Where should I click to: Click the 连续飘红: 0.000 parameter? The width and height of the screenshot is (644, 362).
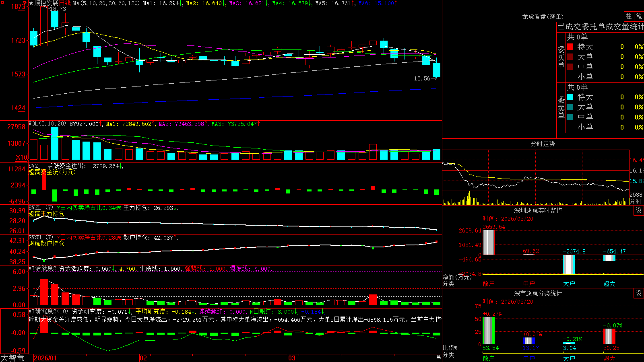click(223, 311)
